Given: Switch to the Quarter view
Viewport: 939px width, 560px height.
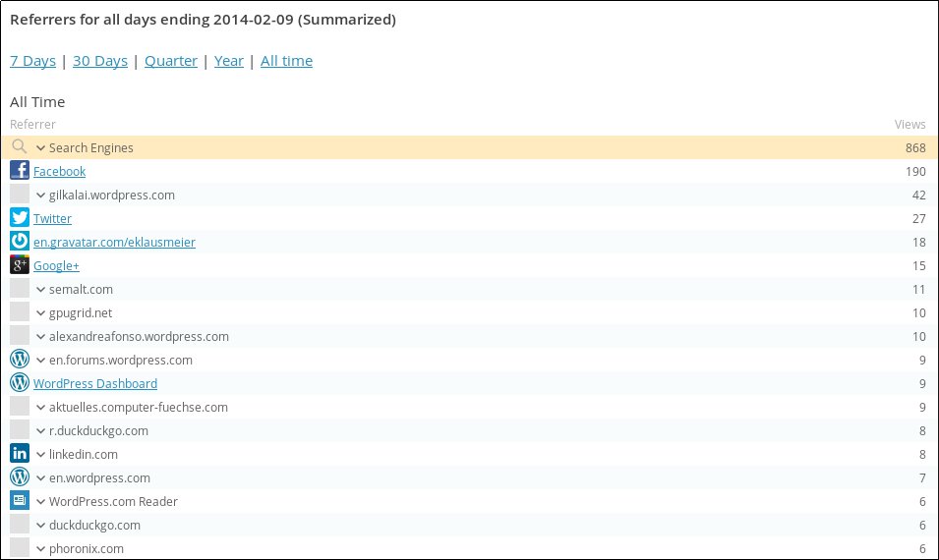Looking at the screenshot, I should (171, 61).
